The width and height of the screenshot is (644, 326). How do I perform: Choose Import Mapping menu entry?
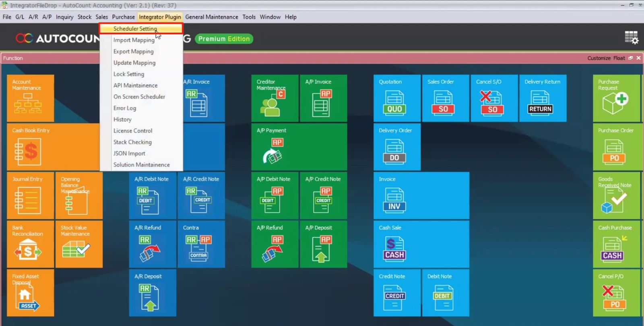[134, 40]
